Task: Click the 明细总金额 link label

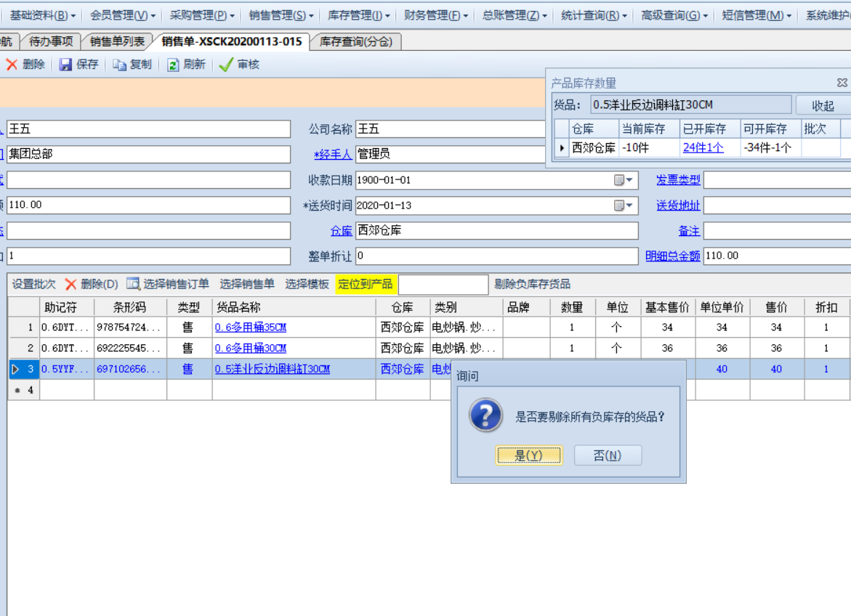Action: [x=672, y=256]
